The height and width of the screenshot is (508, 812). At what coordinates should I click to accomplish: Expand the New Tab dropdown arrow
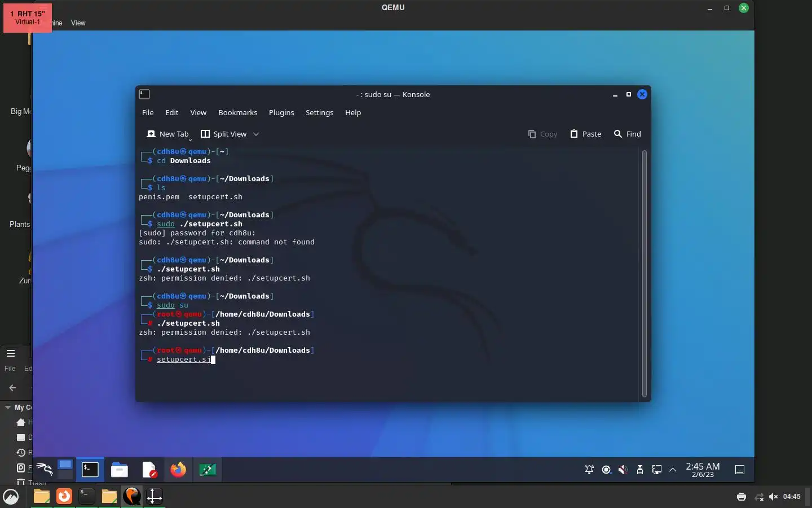pos(191,139)
